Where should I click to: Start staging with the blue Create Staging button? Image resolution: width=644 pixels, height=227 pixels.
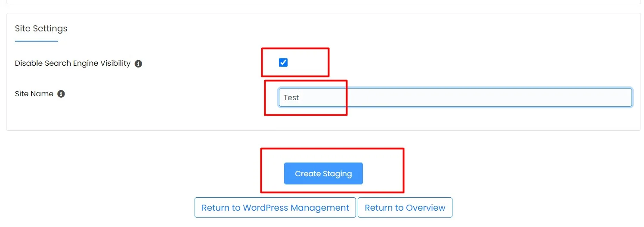tap(323, 174)
